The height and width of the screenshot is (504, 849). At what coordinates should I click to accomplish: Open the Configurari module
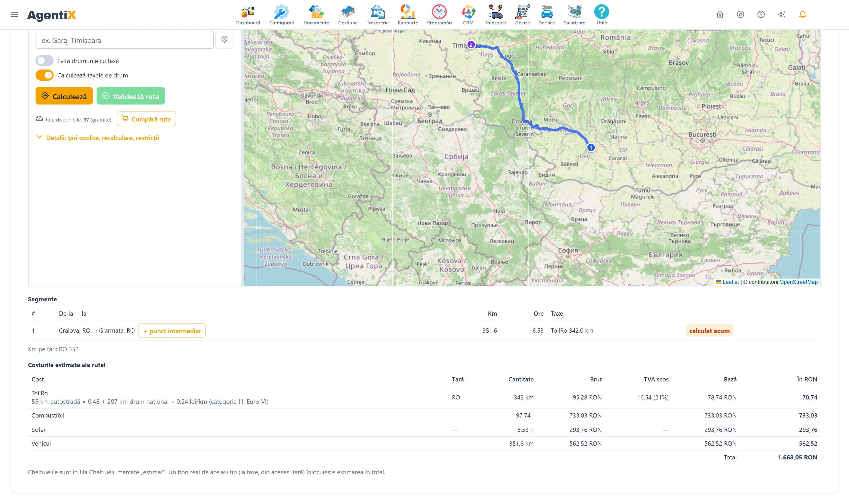click(x=281, y=15)
